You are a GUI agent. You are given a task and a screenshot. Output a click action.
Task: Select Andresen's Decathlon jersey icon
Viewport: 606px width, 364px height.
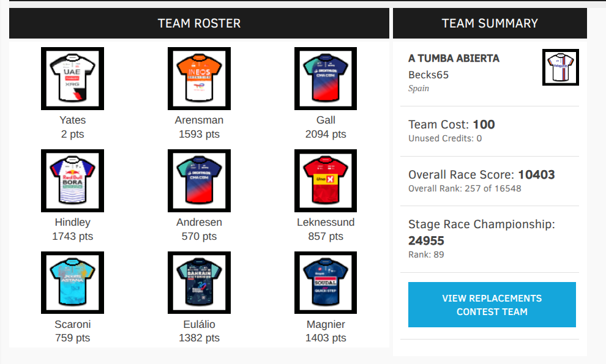click(199, 180)
